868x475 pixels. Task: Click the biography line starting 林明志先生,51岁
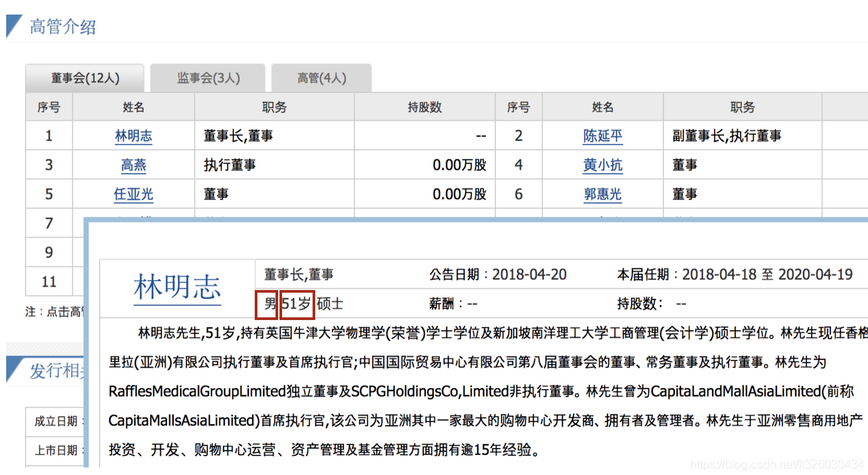click(x=503, y=333)
